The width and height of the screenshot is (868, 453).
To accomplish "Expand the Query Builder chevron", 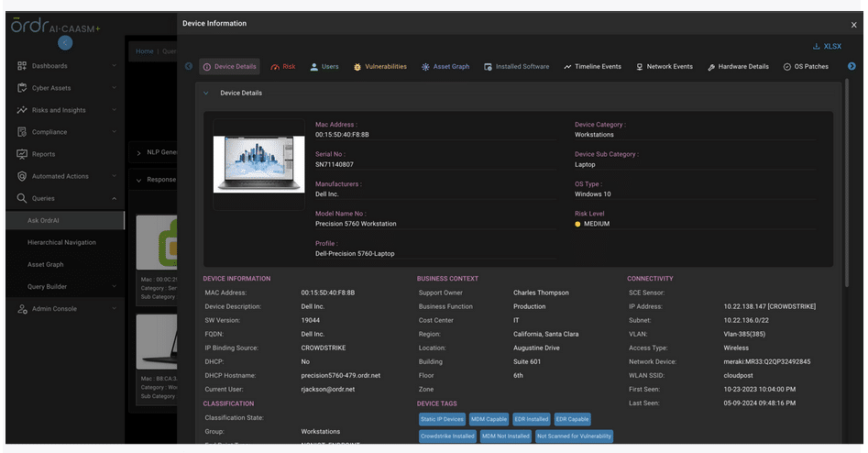I will pyautogui.click(x=114, y=286).
